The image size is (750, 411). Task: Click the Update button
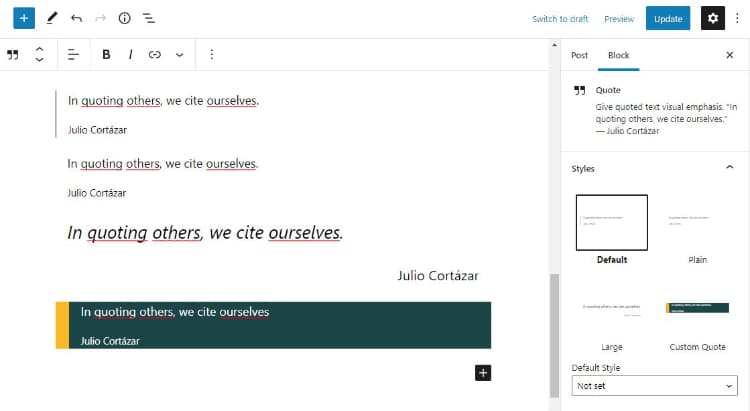coord(668,19)
